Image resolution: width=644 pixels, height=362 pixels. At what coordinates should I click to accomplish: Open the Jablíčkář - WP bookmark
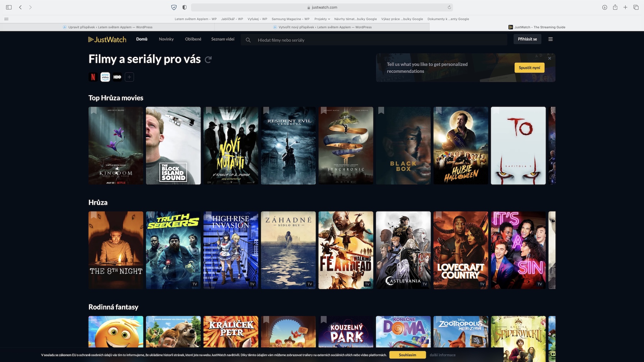(x=232, y=19)
